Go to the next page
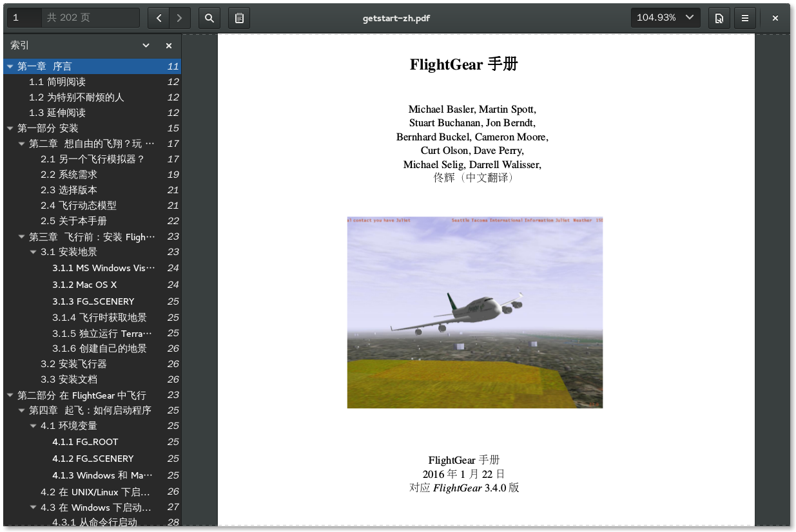Image resolution: width=796 pixels, height=532 pixels. click(x=179, y=18)
